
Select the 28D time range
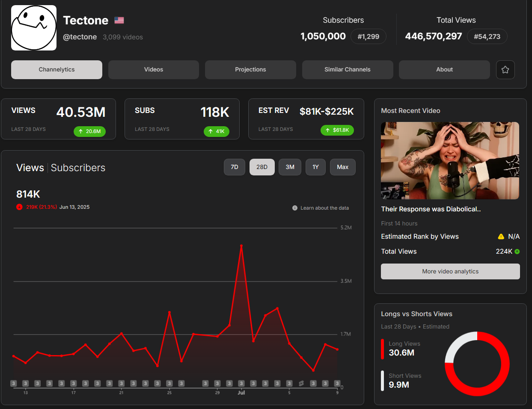262,167
